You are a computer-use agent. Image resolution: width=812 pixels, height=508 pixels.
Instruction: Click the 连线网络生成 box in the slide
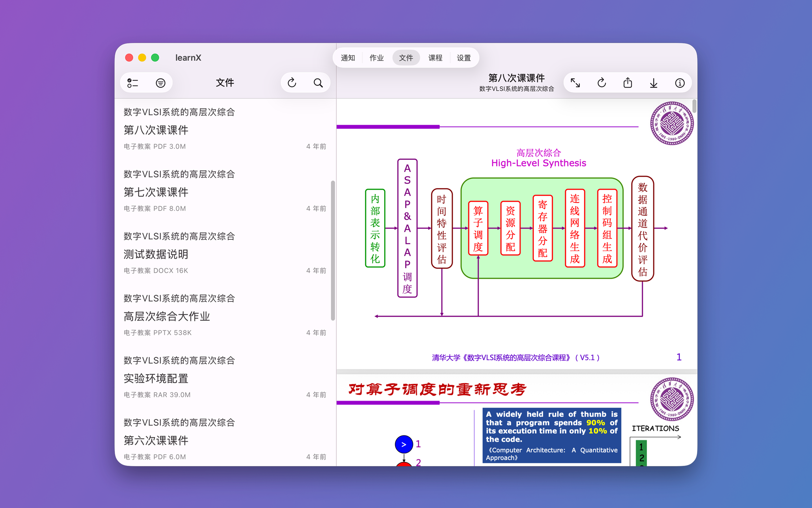click(x=575, y=229)
